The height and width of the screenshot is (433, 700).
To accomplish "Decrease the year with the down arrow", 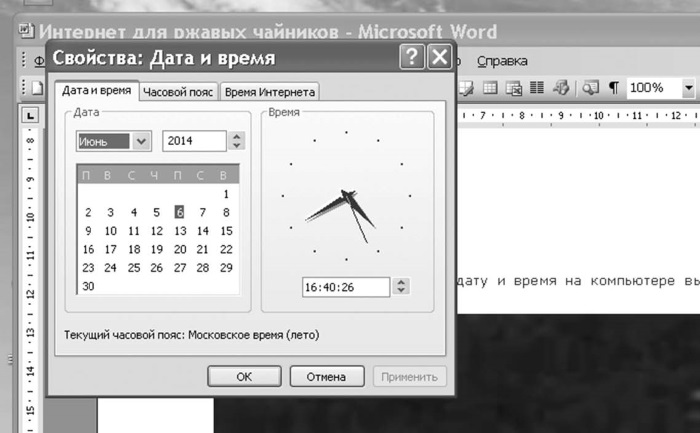I will click(237, 146).
